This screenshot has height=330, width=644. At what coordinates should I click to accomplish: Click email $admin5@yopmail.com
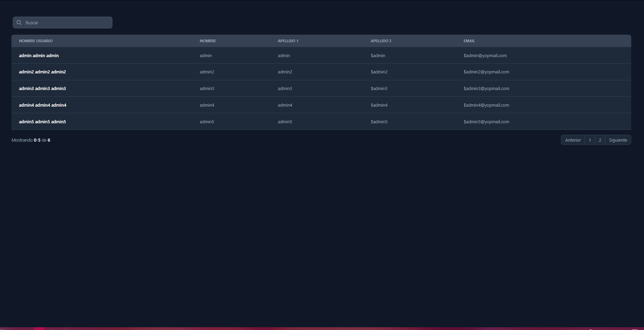(486, 122)
